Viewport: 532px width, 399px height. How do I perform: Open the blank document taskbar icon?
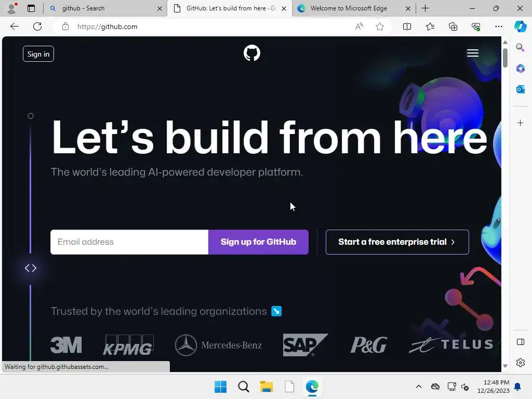pyautogui.click(x=289, y=387)
